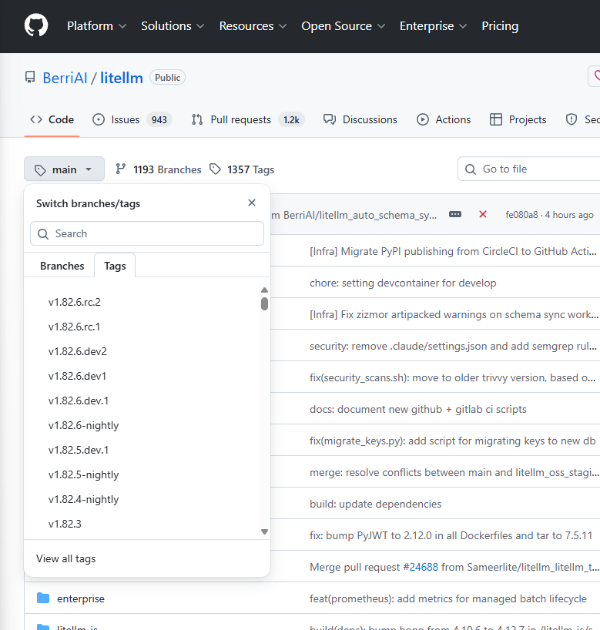Switch to the Branches tab in the popup
This screenshot has width=600, height=630.
[x=62, y=266]
